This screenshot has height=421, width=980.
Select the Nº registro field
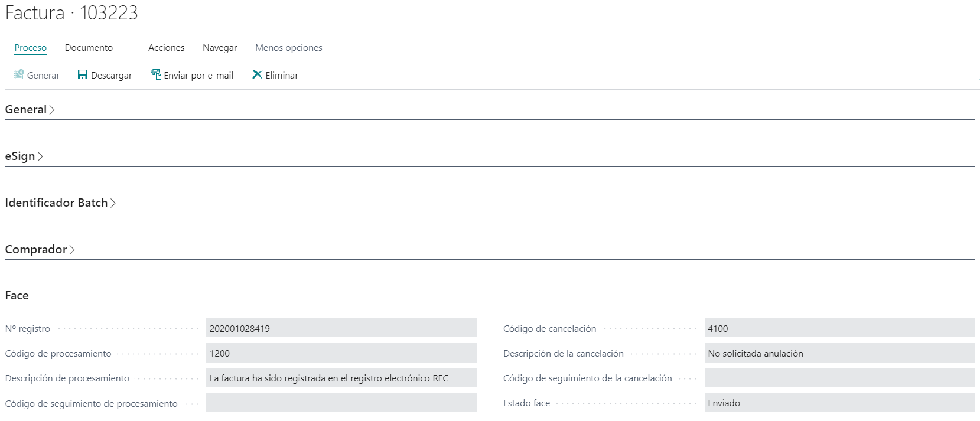[x=341, y=328]
